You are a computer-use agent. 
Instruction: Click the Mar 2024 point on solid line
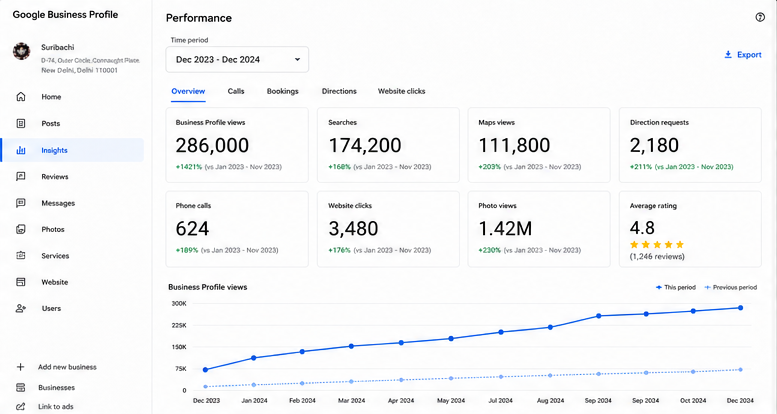pyautogui.click(x=351, y=346)
